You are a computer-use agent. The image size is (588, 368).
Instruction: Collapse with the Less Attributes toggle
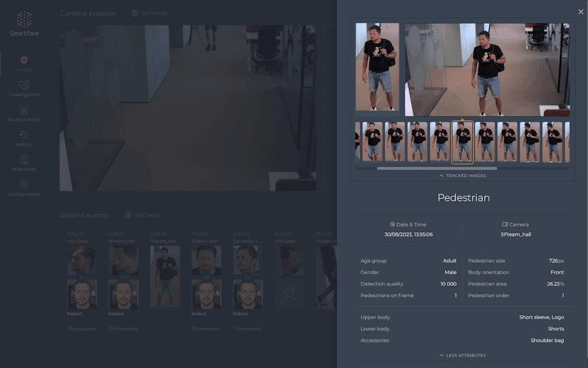463,355
